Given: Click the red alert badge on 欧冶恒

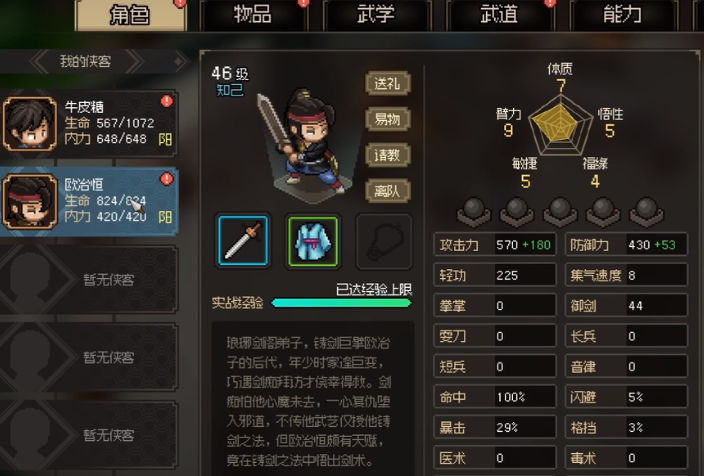Looking at the screenshot, I should (167, 179).
